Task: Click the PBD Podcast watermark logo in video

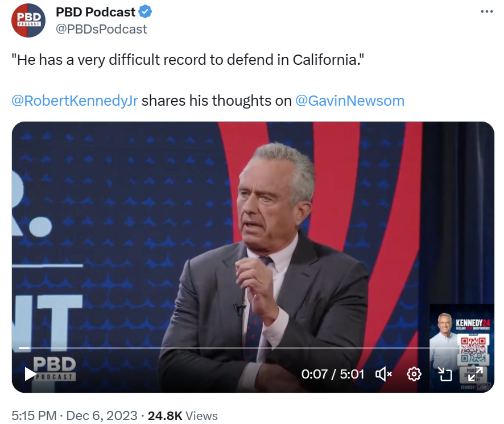Action: click(54, 368)
